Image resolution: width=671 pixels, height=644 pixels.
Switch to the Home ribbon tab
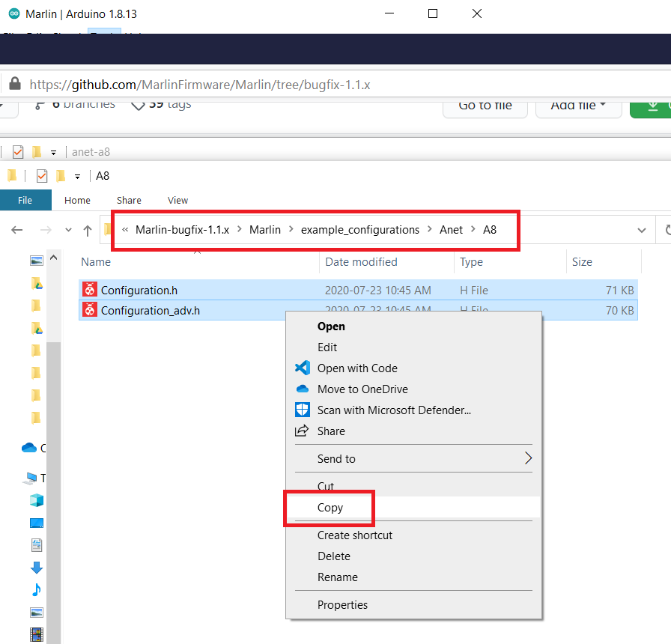click(x=77, y=200)
